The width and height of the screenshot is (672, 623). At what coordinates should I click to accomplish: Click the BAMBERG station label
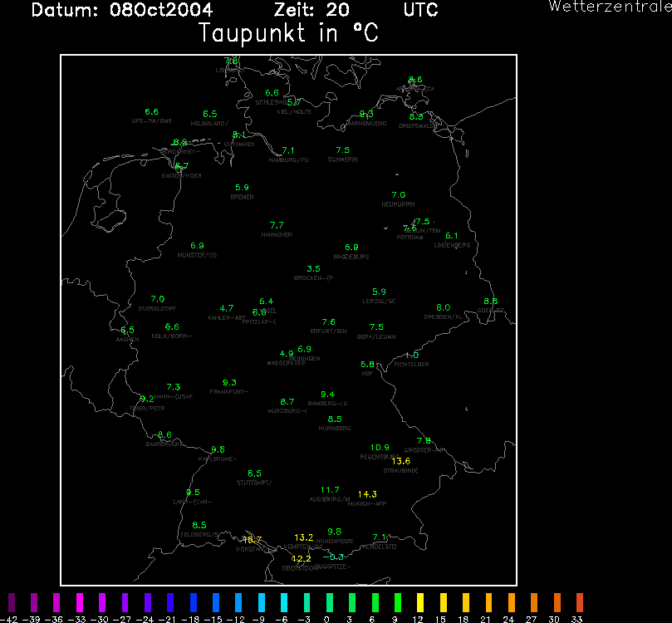(328, 404)
